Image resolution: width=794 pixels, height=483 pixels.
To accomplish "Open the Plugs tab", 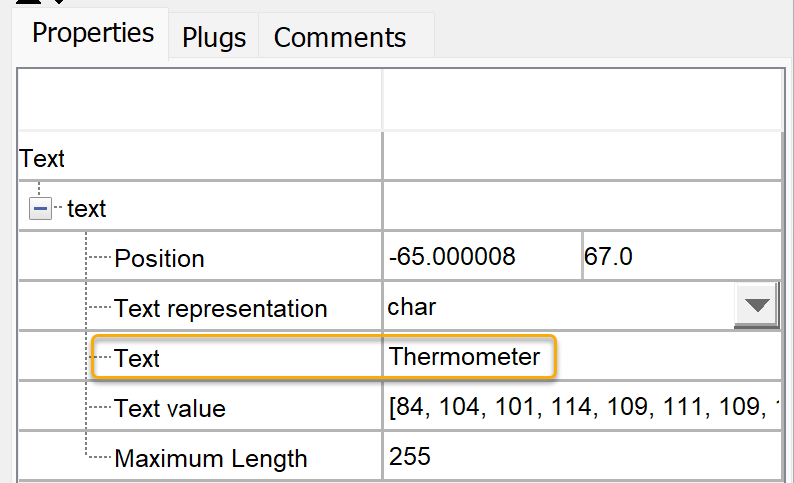I will 214,38.
